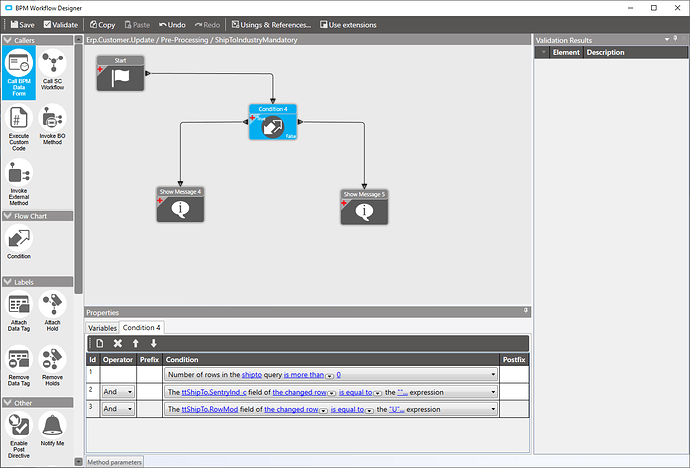Select the Enable Post Directive icon

coord(19,435)
